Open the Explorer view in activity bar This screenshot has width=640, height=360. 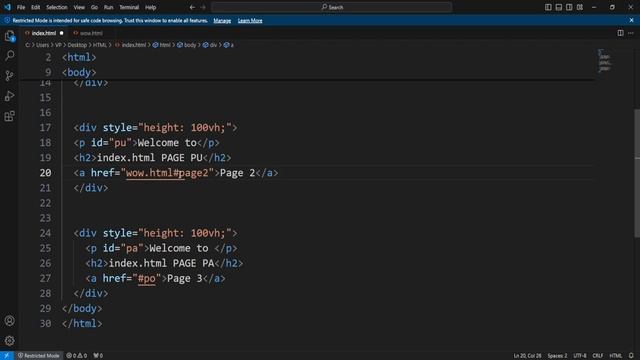tap(9, 36)
